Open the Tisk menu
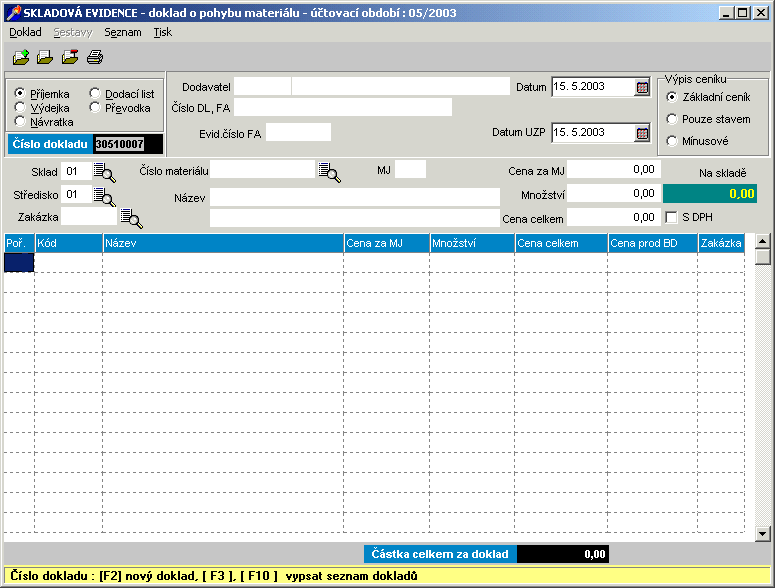 pos(163,32)
